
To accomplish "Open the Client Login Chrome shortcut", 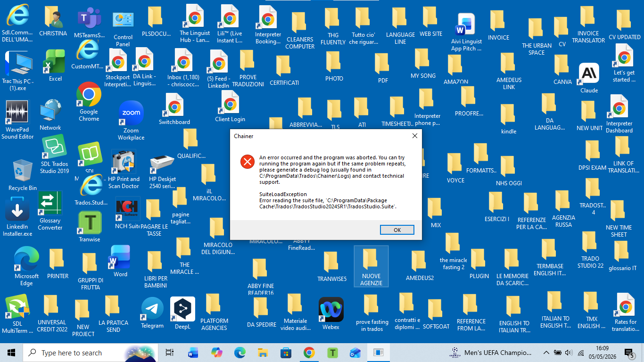I will [x=230, y=107].
